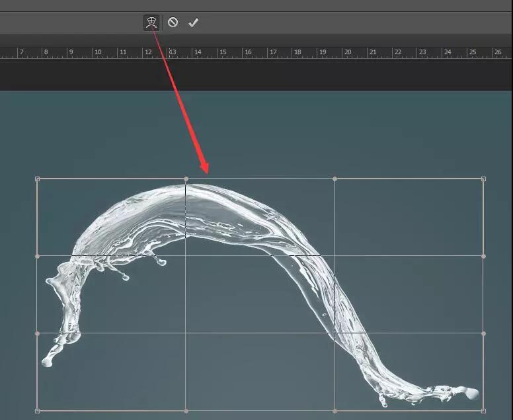Click the lower control point on the right edge
This screenshot has width=513, height=420.
(x=483, y=333)
